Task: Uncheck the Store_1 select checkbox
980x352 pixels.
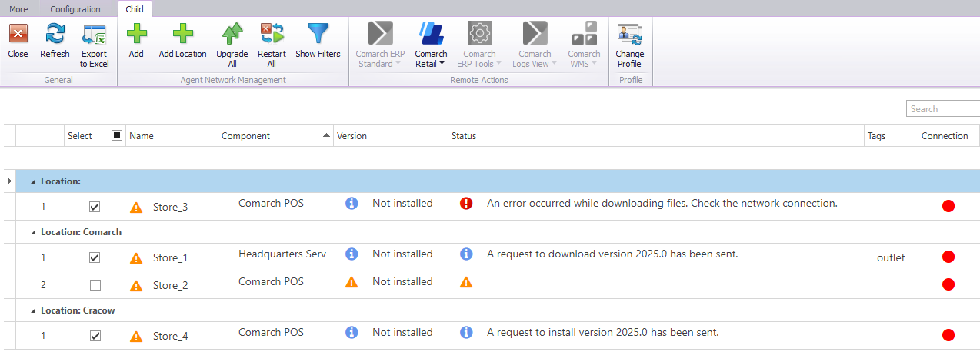Action: 95,257
